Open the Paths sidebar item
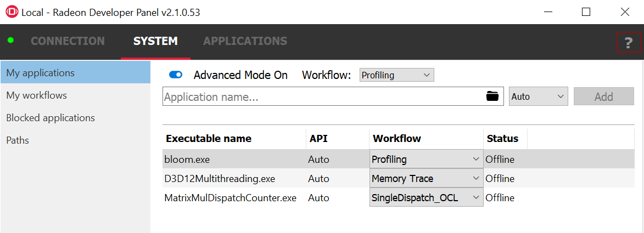The width and height of the screenshot is (644, 233). 18,140
